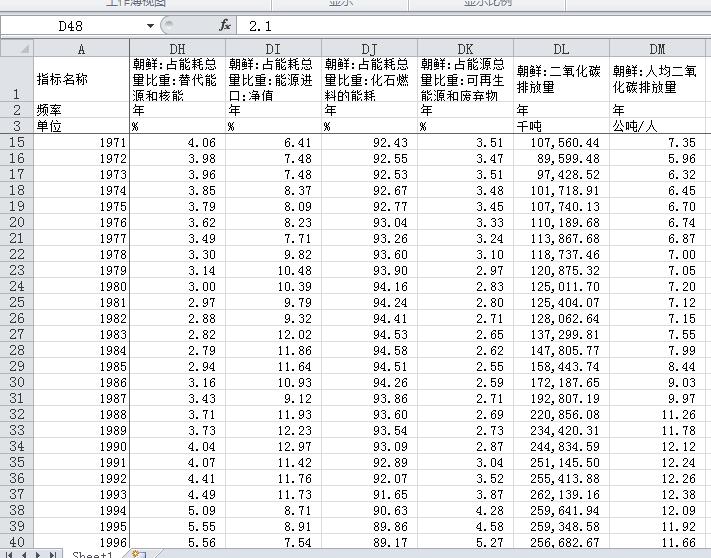Click cell with value 4.58 in column DK
Screen dimensions: 711x558
coord(466,526)
